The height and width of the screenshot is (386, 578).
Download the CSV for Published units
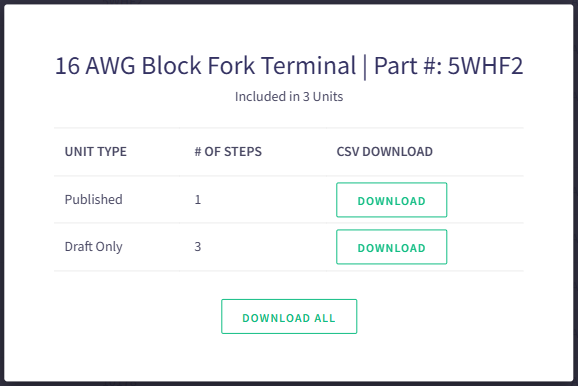click(391, 200)
